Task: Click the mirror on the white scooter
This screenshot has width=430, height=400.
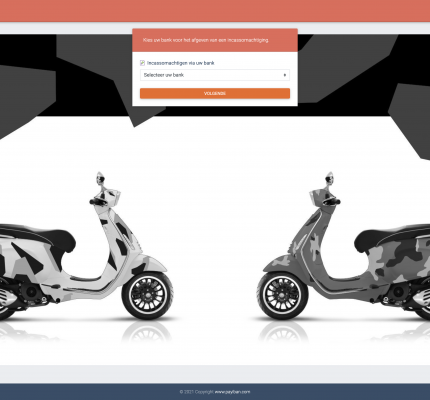Action: click(x=100, y=178)
